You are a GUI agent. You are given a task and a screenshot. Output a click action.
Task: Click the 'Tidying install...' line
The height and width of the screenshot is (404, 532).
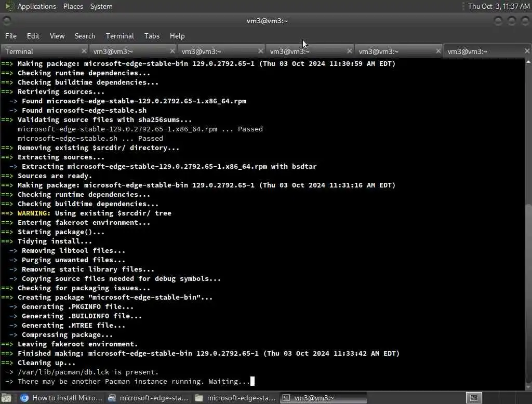[x=55, y=241]
